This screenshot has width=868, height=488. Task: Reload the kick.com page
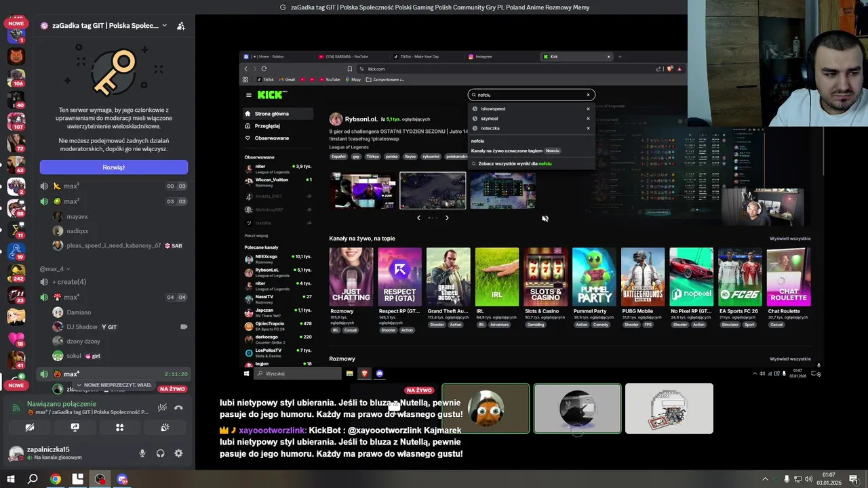pyautogui.click(x=264, y=68)
